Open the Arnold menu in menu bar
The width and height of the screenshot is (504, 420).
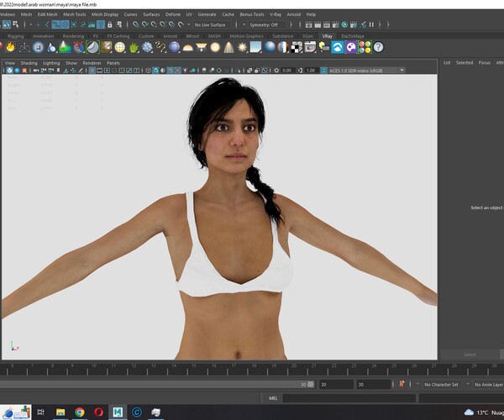(x=294, y=14)
